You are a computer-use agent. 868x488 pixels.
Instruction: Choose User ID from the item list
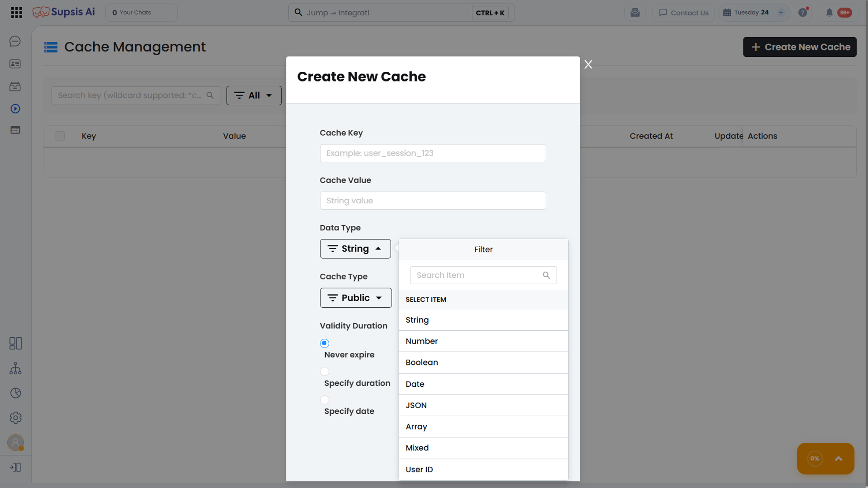[483, 469]
